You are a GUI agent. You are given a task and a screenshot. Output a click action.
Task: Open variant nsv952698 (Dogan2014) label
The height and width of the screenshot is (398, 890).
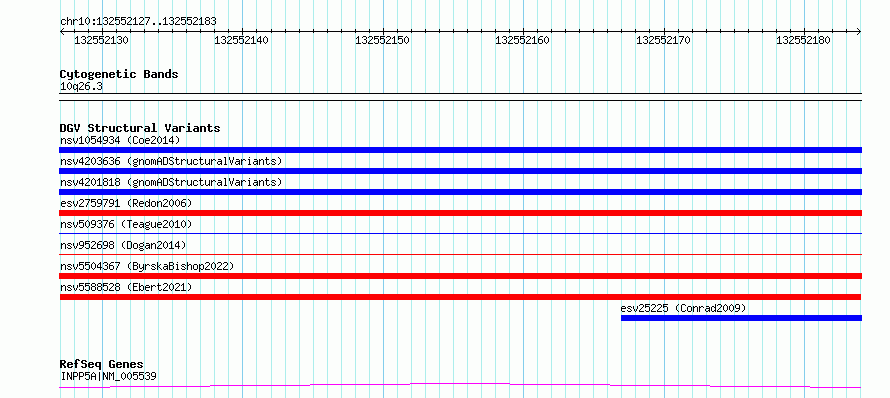(x=123, y=245)
